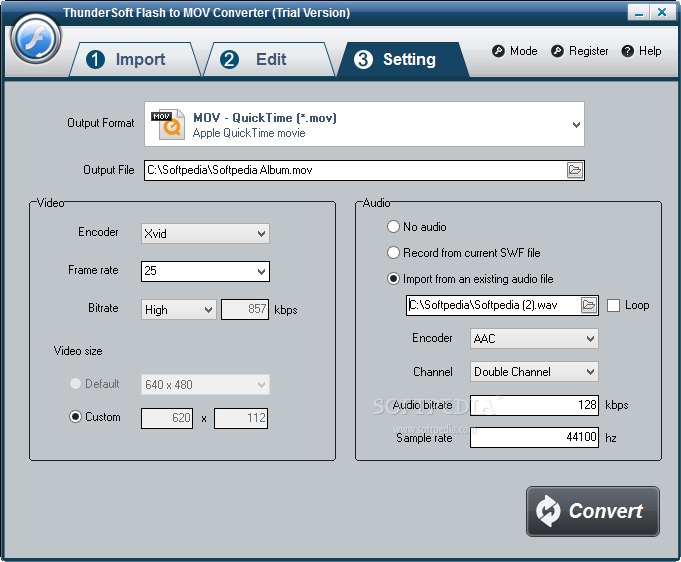Switch to the Edit tab
The width and height of the screenshot is (681, 562).
[268, 60]
